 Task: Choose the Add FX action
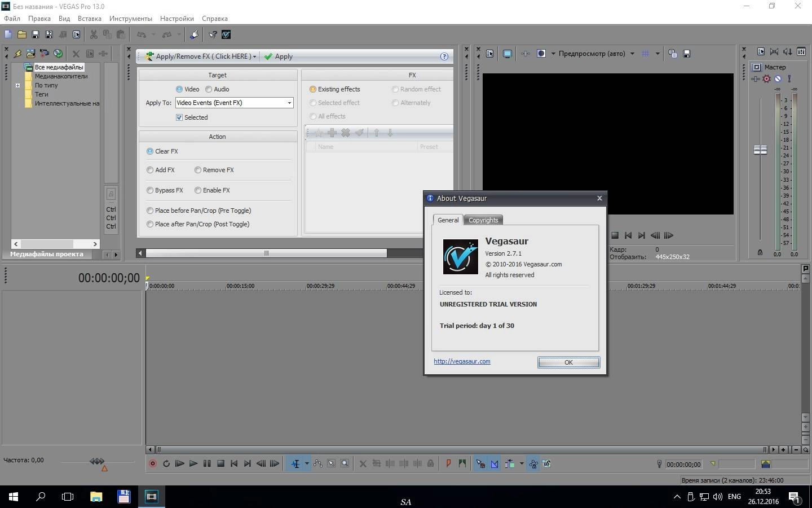tap(161, 170)
